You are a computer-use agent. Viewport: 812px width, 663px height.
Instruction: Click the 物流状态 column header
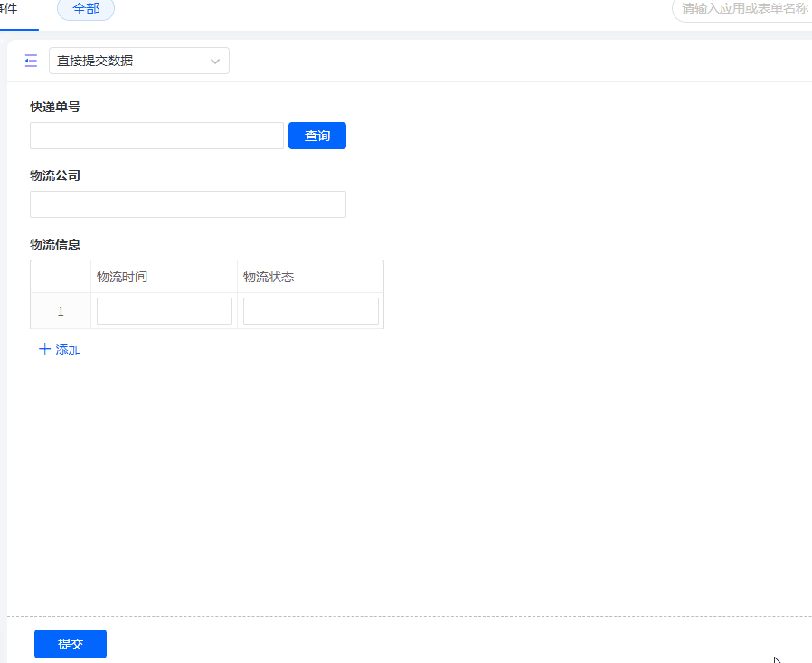coord(269,277)
